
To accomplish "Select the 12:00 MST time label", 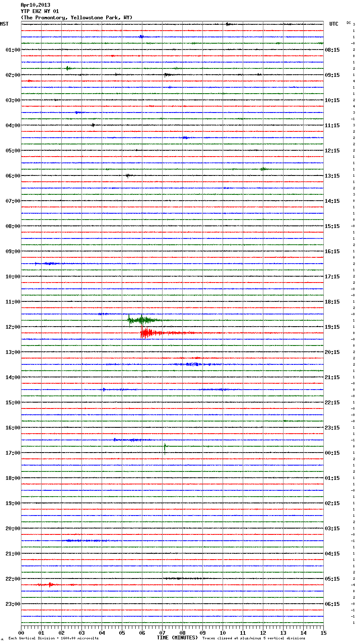I will pyautogui.click(x=13, y=327).
